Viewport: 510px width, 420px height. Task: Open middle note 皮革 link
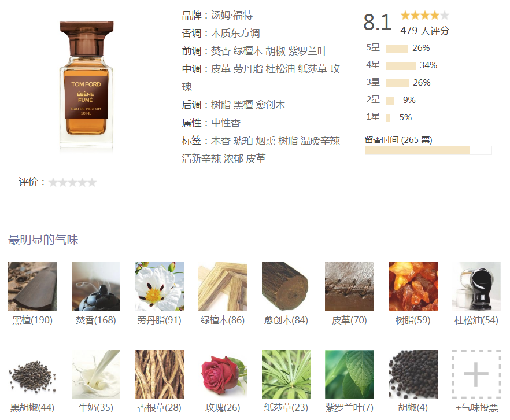pyautogui.click(x=220, y=69)
